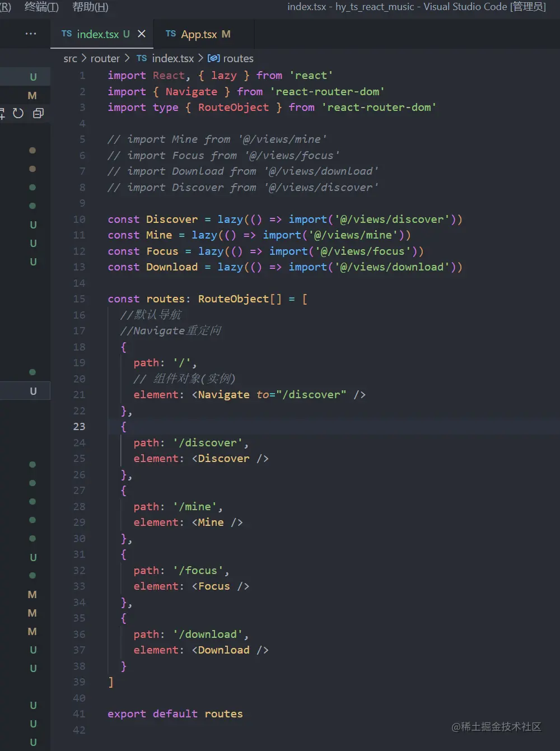Click commented '// import Mine from' line
Viewport: 560px width, 751px height.
pos(217,139)
